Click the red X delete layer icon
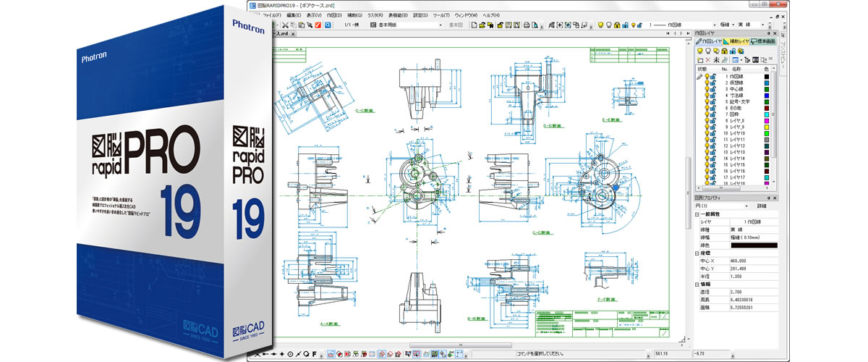Screen dimensions: 868x362 [x=707, y=59]
